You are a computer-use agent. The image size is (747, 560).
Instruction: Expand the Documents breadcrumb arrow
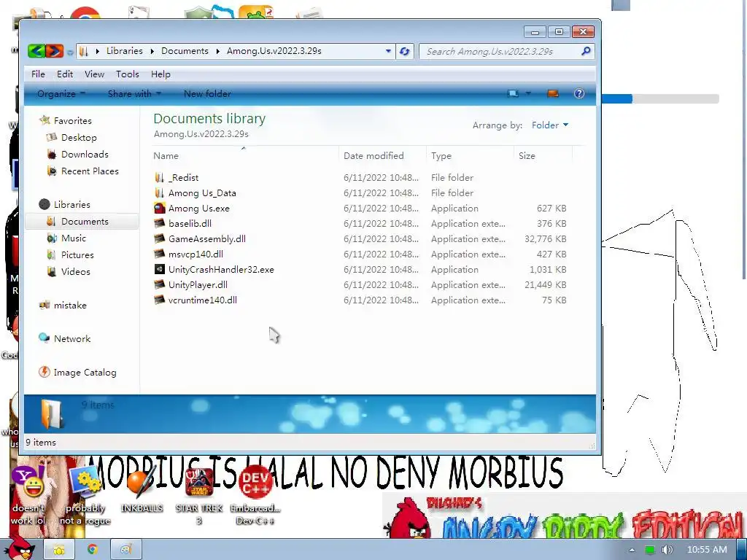[217, 51]
